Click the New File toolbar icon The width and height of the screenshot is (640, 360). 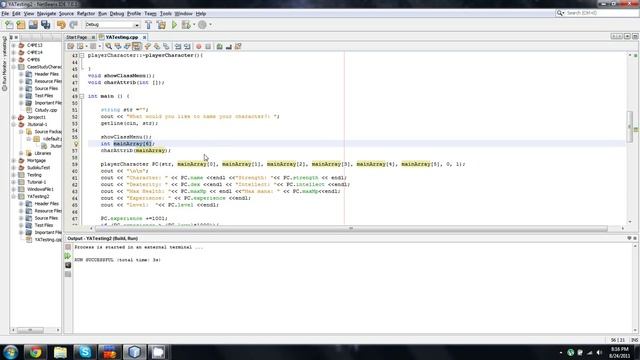tap(9, 25)
